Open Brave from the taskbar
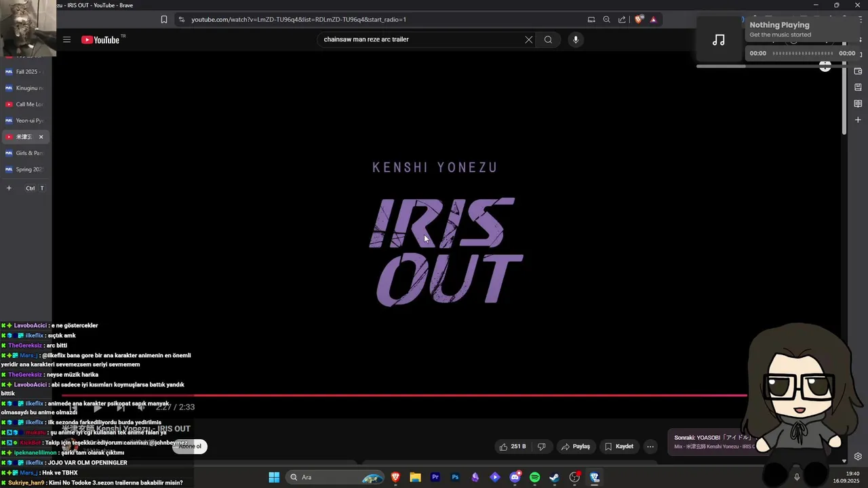 [x=395, y=477]
